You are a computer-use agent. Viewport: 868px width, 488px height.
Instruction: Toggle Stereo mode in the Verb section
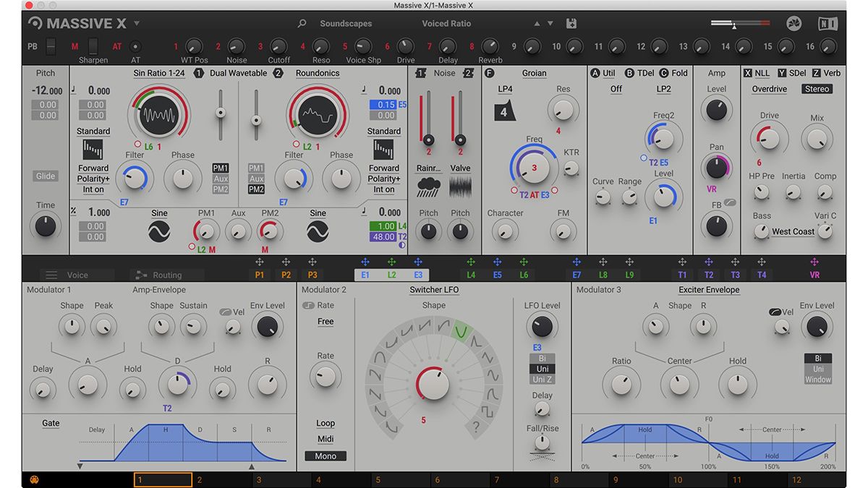click(817, 88)
